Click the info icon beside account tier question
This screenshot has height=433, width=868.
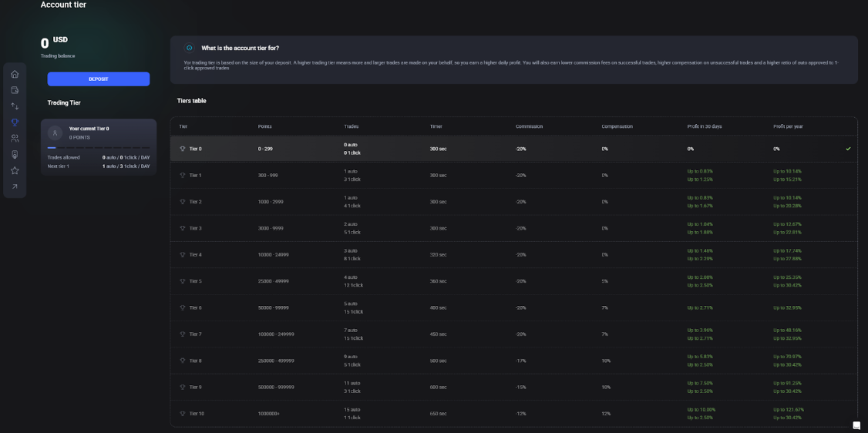pyautogui.click(x=189, y=48)
